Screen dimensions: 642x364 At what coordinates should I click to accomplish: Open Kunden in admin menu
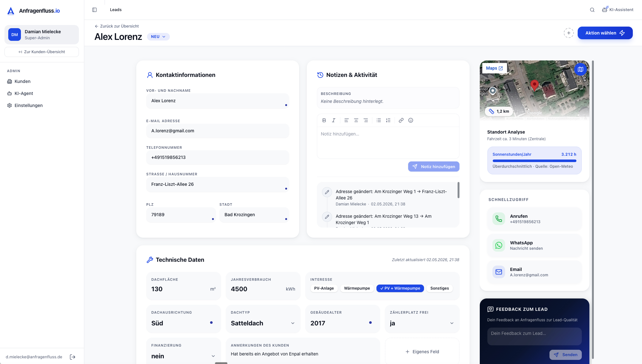click(x=22, y=81)
